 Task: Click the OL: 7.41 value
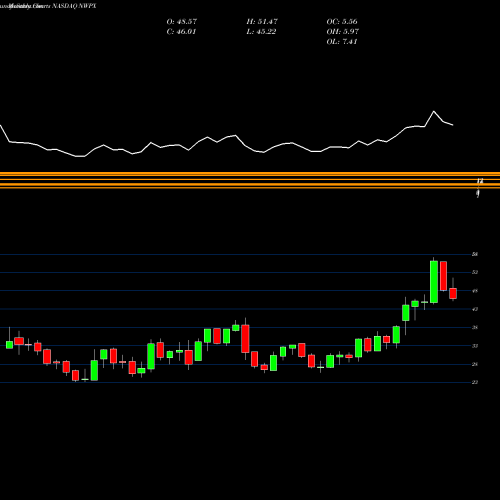[x=342, y=42]
